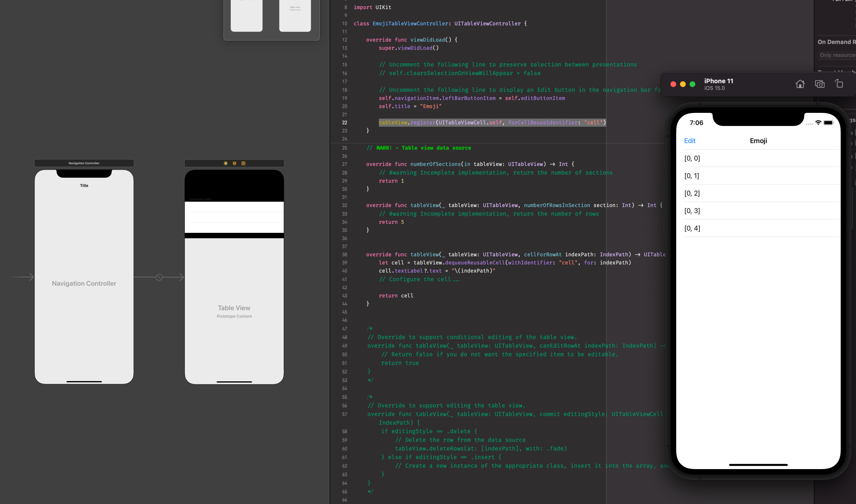Image resolution: width=856 pixels, height=504 pixels.
Task: Click the dequeueReusableCell code line
Action: (x=505, y=263)
